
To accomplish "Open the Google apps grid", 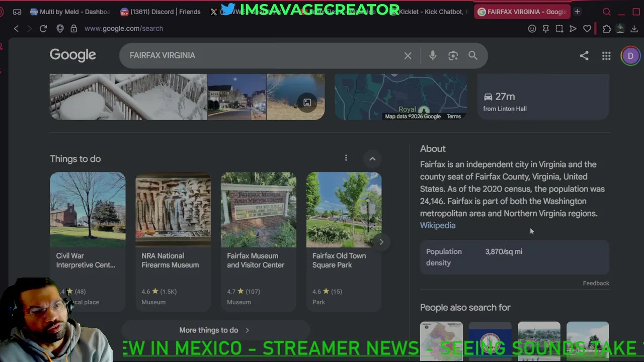I will click(x=606, y=56).
